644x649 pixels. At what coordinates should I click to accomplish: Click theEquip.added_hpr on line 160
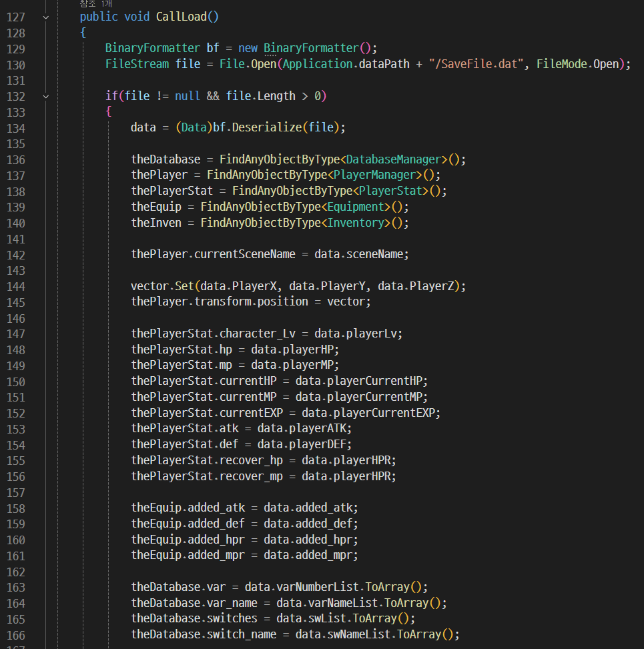188,540
